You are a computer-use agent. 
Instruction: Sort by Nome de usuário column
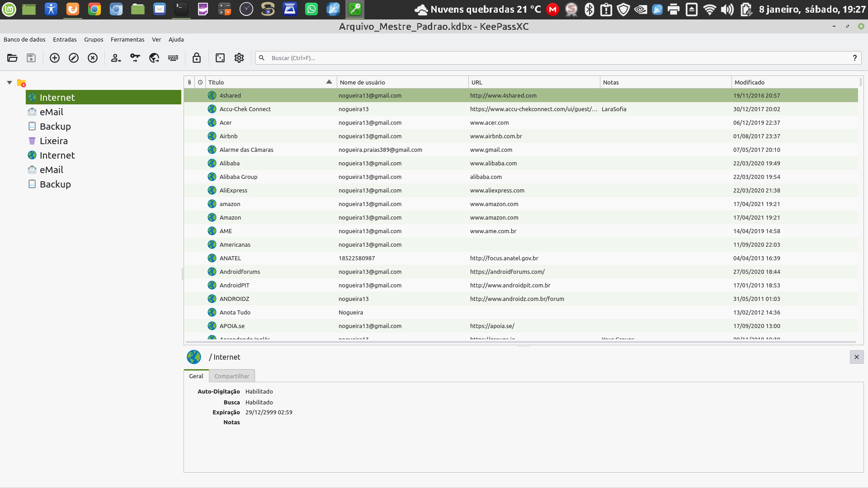point(403,82)
